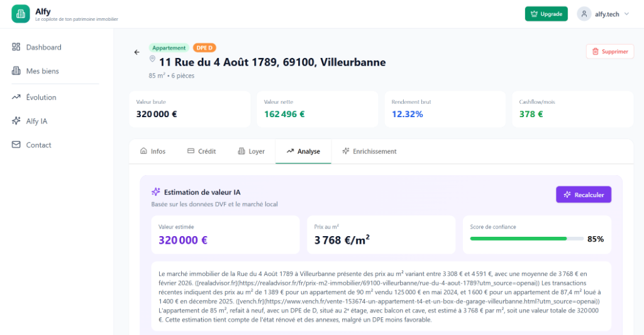Click the Rendement brut 12.32% value
The height and width of the screenshot is (335, 644).
tap(407, 114)
